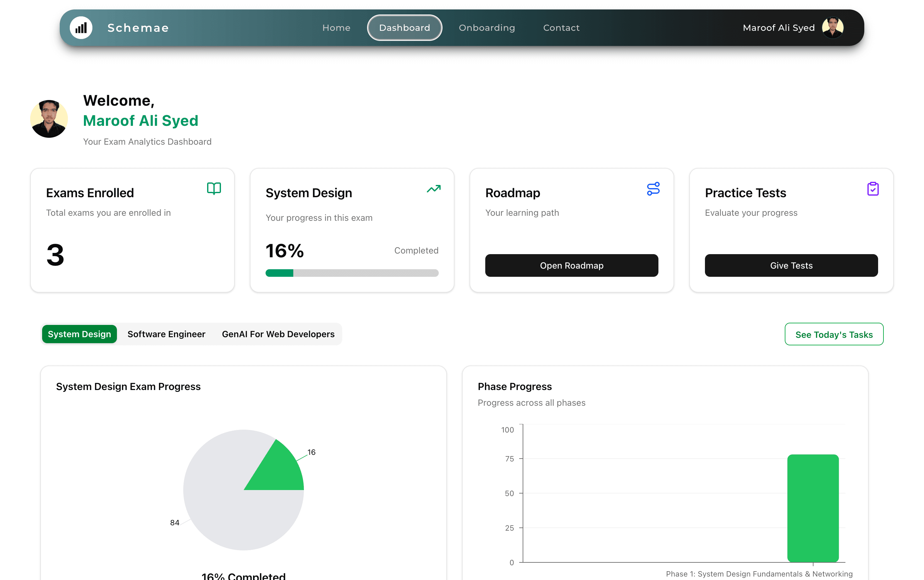Click the Phase 1 x-axis label
The height and width of the screenshot is (580, 924).
[759, 574]
